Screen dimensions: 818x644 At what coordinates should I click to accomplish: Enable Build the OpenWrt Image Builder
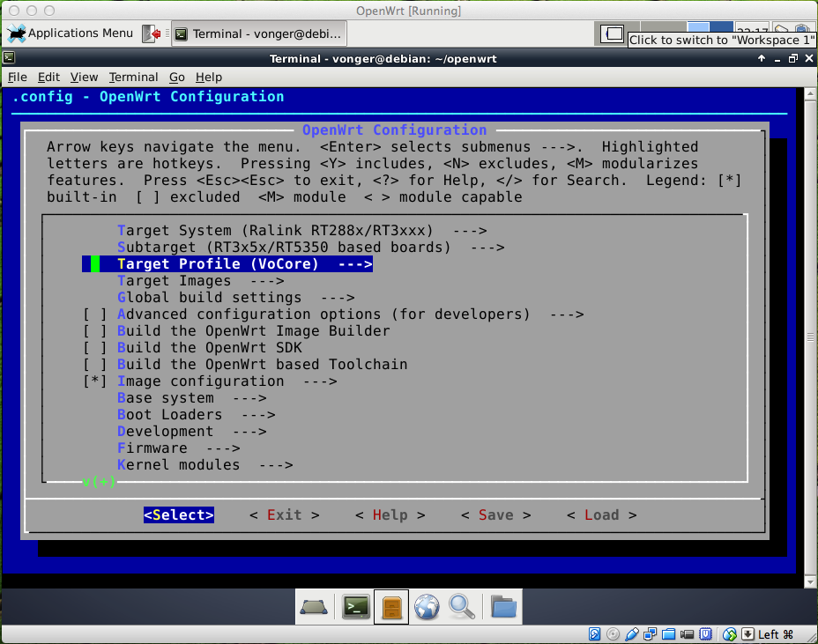tap(95, 331)
